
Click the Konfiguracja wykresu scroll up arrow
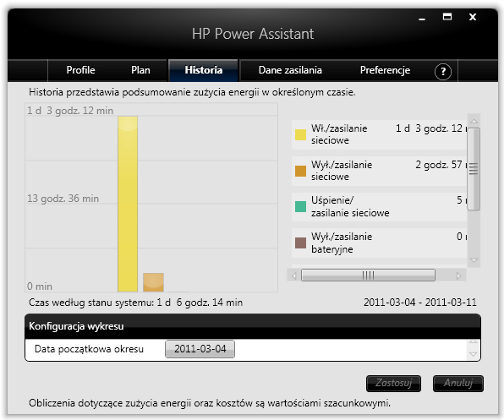(474, 341)
